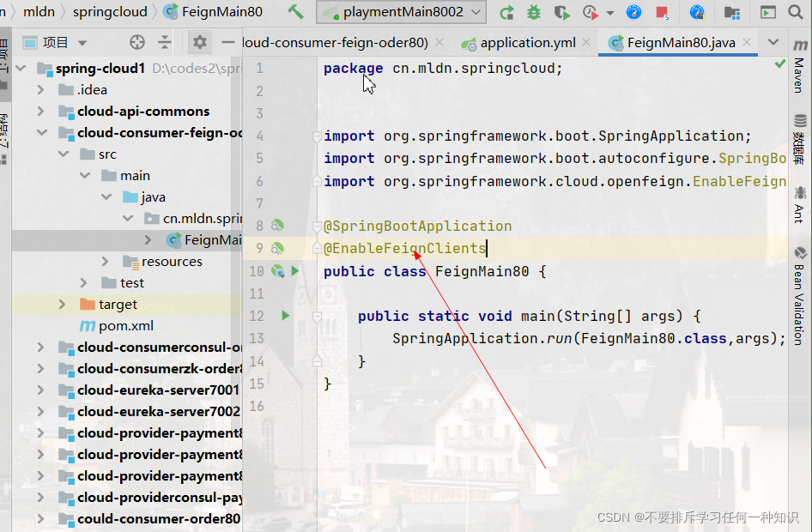Expand the target folder
Viewport: 812px width, 532px height.
[62, 305]
